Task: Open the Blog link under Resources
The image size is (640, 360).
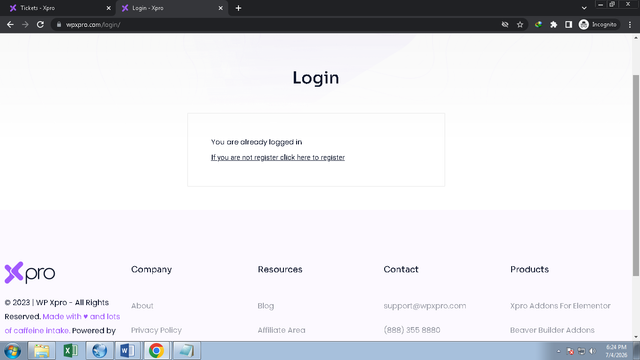Action: tap(266, 306)
